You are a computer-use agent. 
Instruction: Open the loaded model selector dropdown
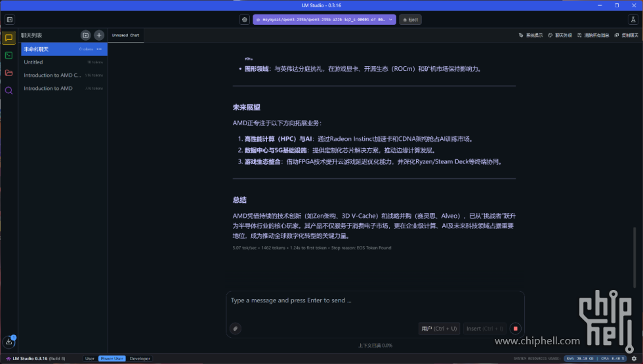click(324, 20)
